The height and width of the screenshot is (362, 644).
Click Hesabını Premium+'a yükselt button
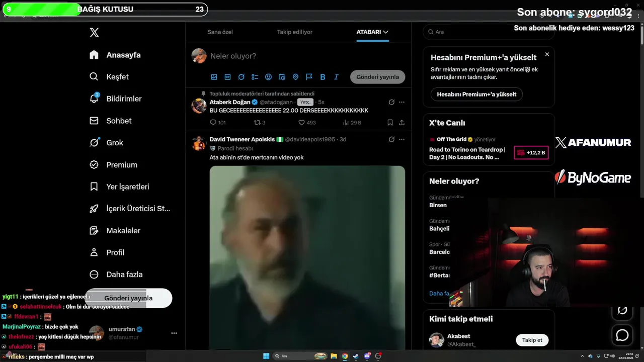tap(476, 94)
